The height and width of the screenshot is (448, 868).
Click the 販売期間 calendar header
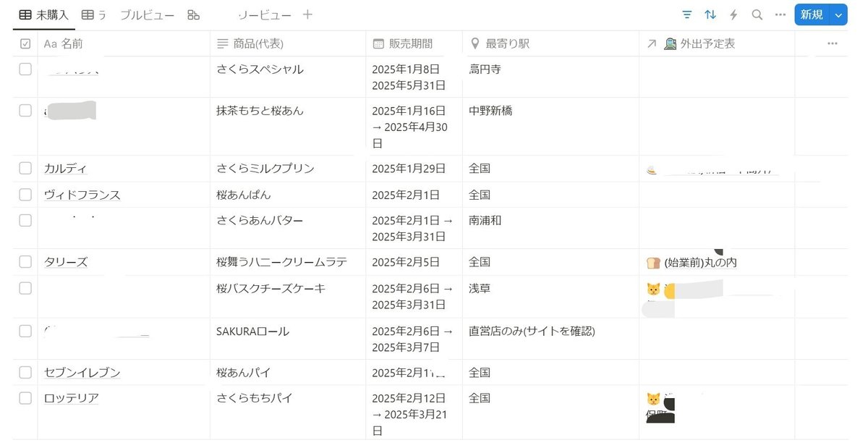(403, 44)
